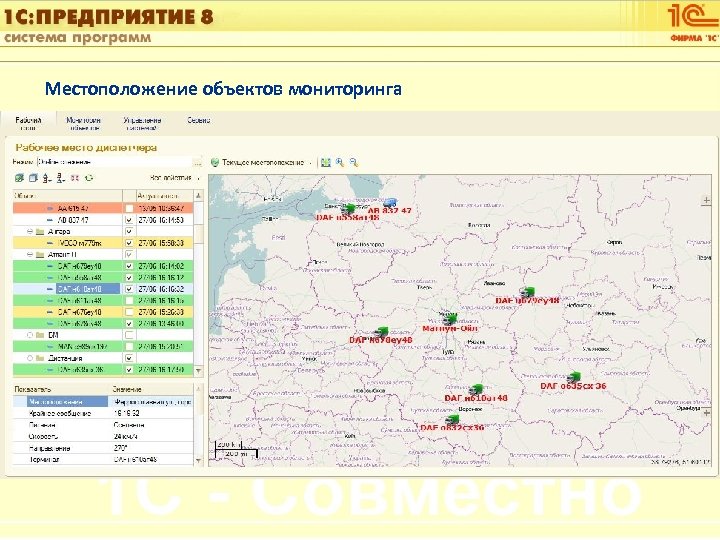Check the БМ folder checkbox
Image resolution: width=720 pixels, height=540 pixels.
click(129, 335)
